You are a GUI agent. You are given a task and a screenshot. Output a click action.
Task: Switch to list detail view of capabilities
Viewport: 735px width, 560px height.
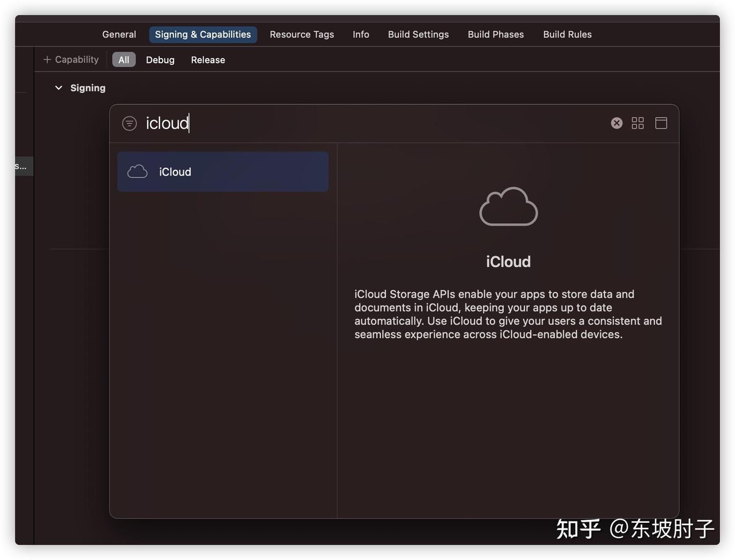[x=661, y=123]
